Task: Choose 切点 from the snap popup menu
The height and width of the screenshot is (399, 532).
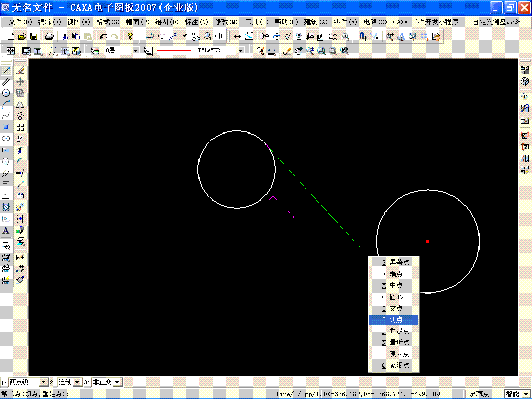Action: point(394,320)
